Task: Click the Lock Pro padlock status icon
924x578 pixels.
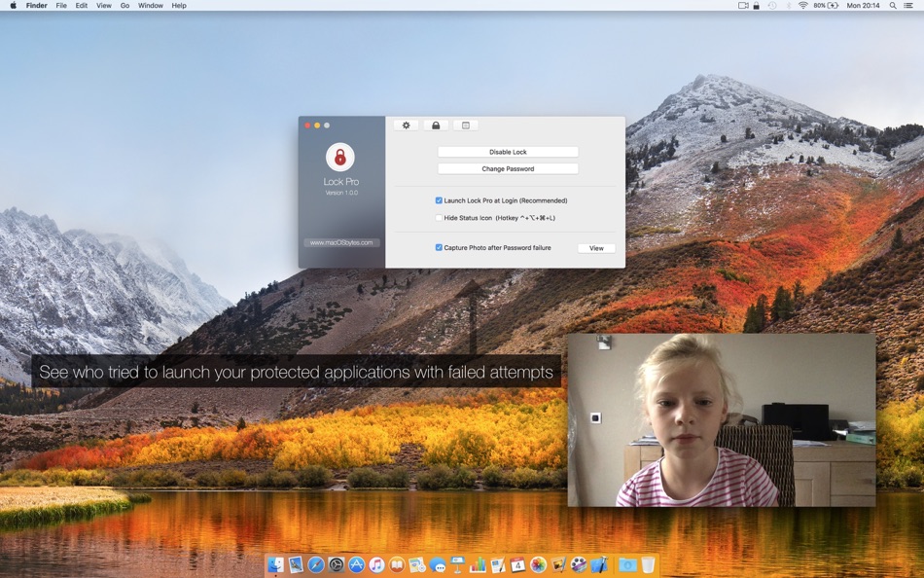Action: [x=756, y=5]
